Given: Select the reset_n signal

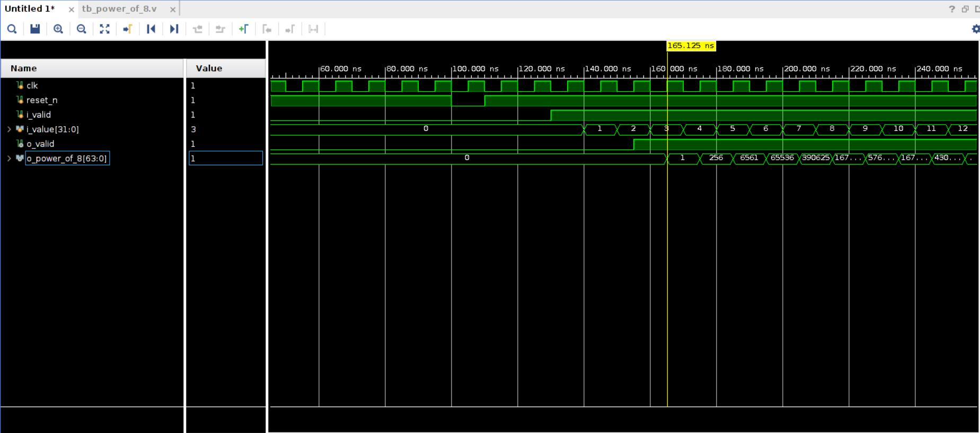Looking at the screenshot, I should (x=42, y=100).
